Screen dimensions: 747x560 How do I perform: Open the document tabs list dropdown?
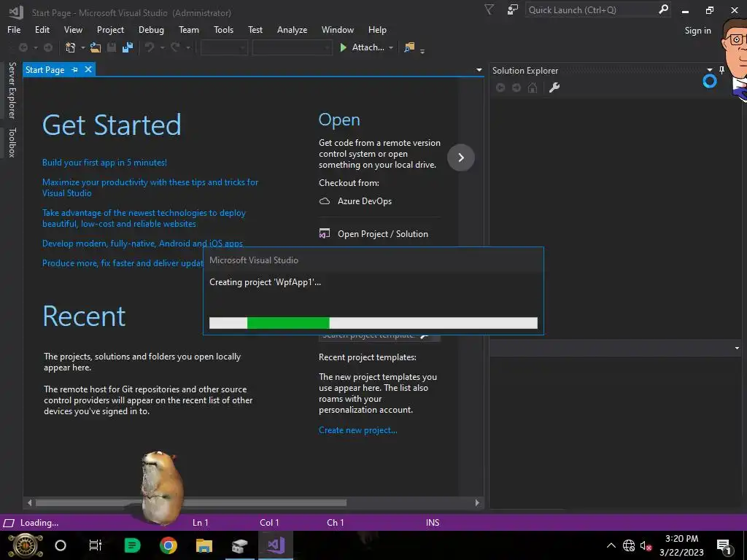click(x=479, y=70)
